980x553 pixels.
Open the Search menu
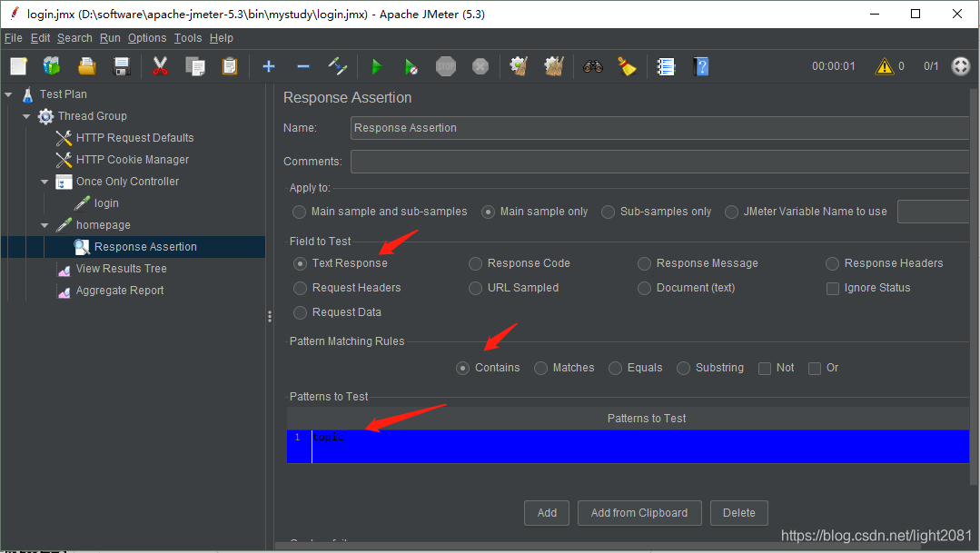(x=75, y=38)
